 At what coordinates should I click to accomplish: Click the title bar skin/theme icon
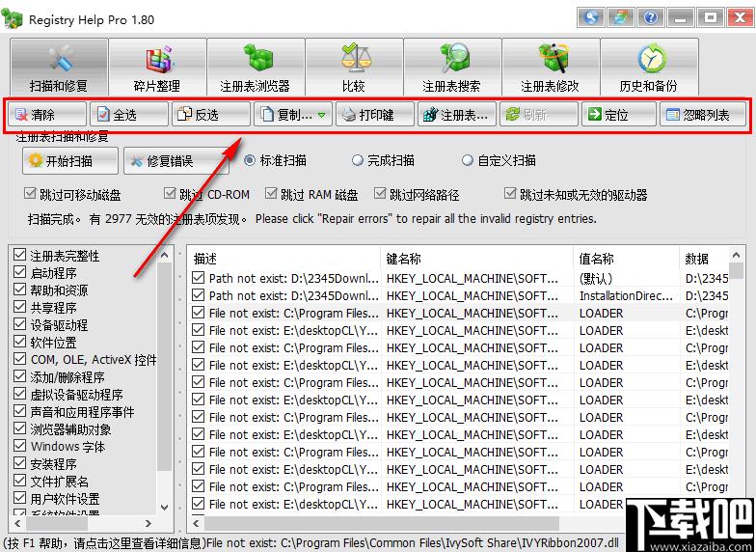621,17
